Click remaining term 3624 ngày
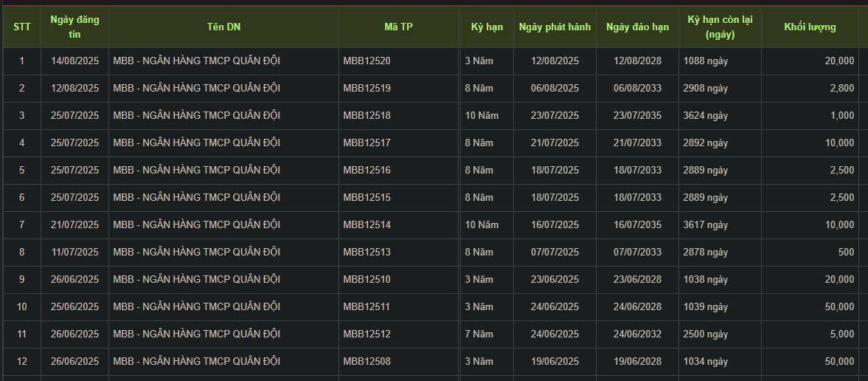Screen dimensions: 868x381 click(705, 115)
